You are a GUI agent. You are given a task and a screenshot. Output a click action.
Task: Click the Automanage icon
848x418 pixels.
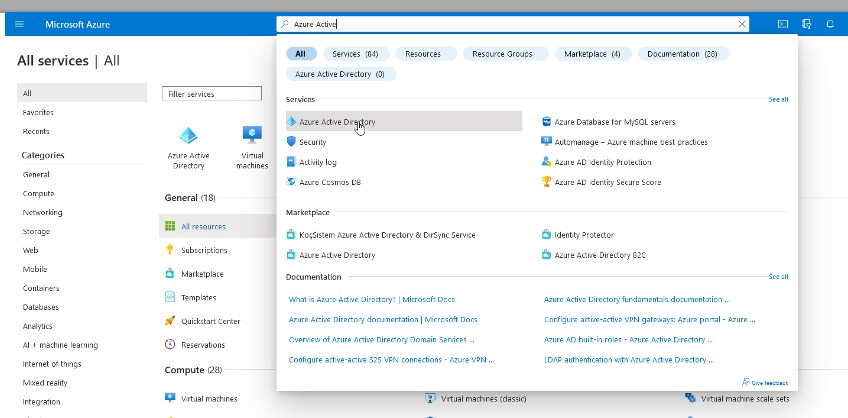point(546,142)
